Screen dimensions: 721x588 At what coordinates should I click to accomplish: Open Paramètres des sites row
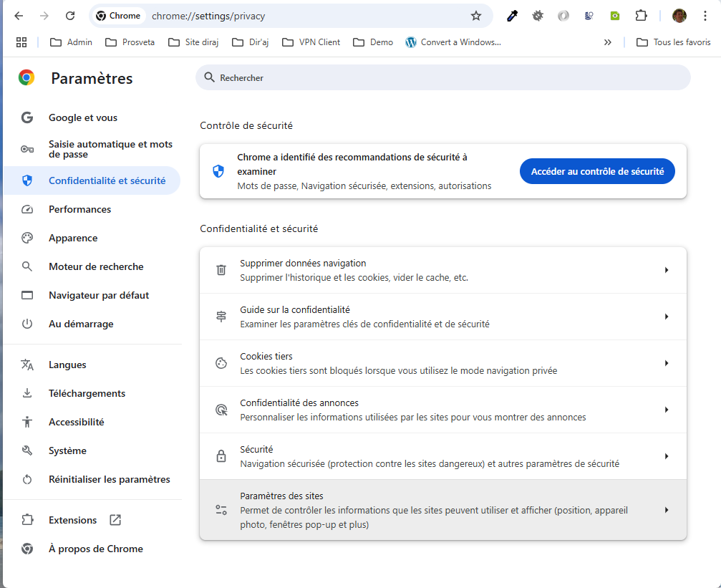pyautogui.click(x=442, y=510)
